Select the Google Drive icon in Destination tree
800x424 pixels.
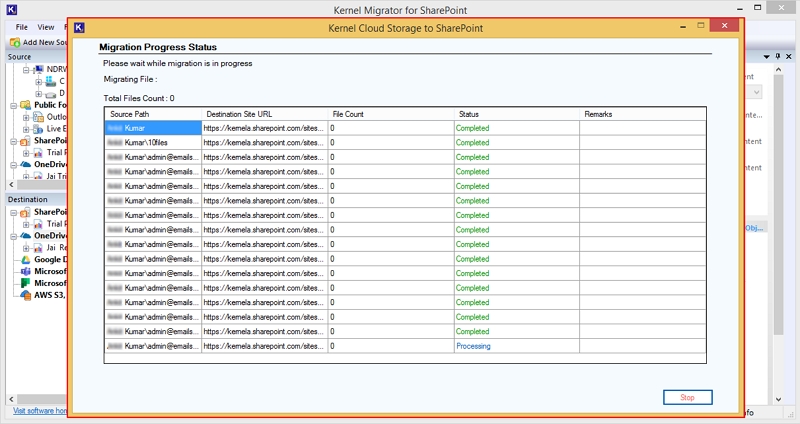[26, 260]
